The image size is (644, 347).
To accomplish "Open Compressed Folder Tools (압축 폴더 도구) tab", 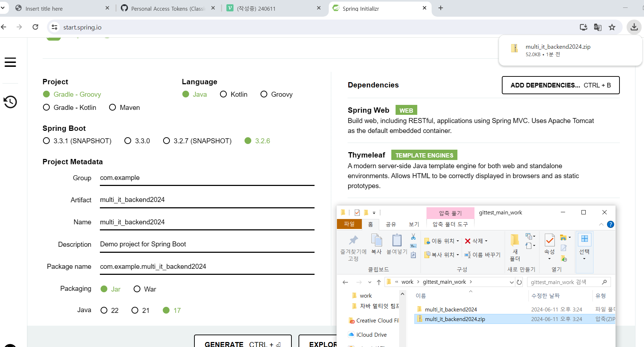I will pos(450,224).
